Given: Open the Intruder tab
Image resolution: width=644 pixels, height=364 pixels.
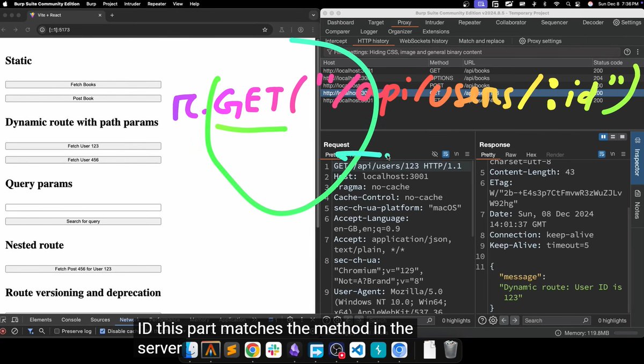Looking at the screenshot, I should [x=435, y=23].
